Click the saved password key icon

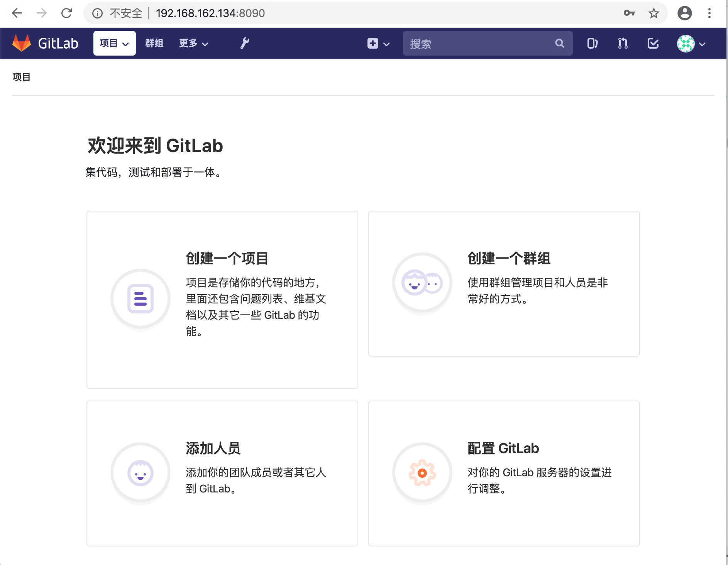pos(629,13)
